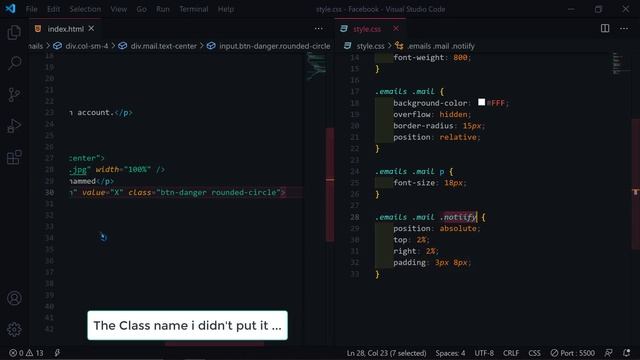Open the notifications bell in status bar
Viewport: 640px width, 360px height.
(627, 353)
